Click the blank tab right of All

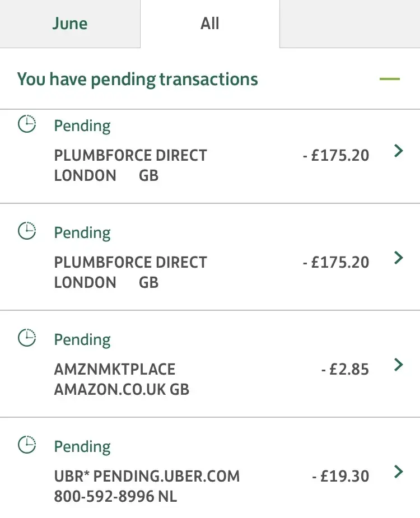click(349, 24)
